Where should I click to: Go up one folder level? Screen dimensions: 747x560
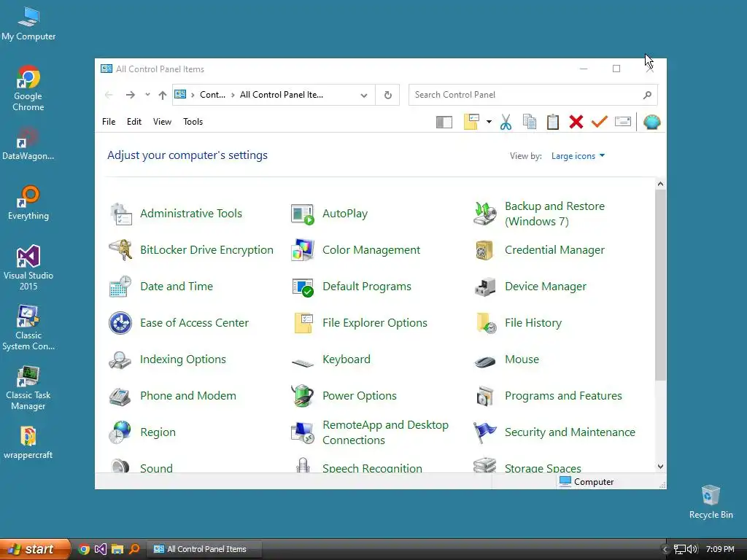(x=163, y=96)
